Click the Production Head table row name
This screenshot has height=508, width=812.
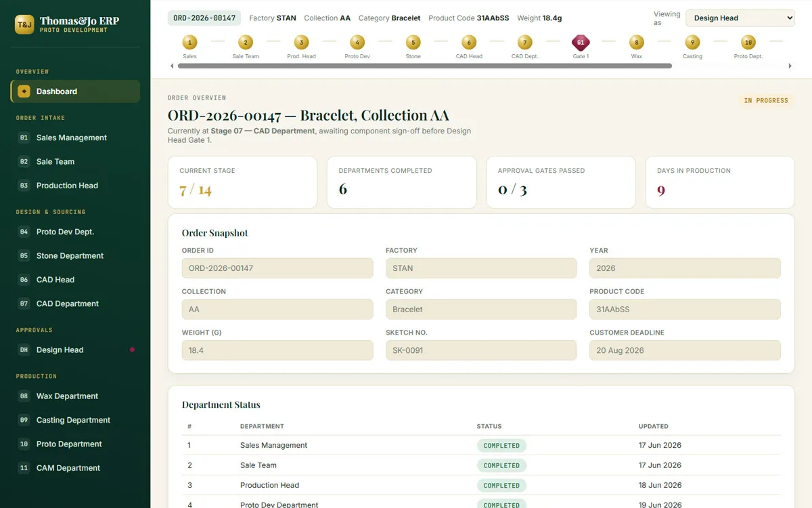tap(269, 485)
